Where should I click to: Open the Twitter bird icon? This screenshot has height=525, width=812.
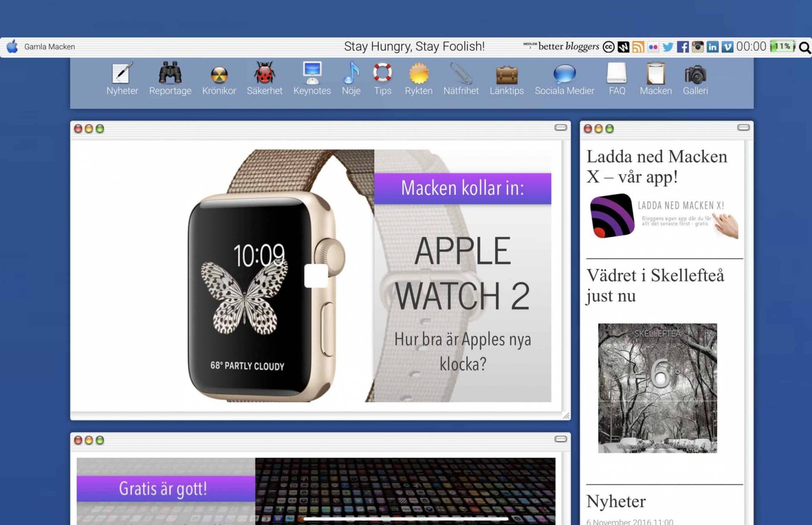tap(668, 47)
